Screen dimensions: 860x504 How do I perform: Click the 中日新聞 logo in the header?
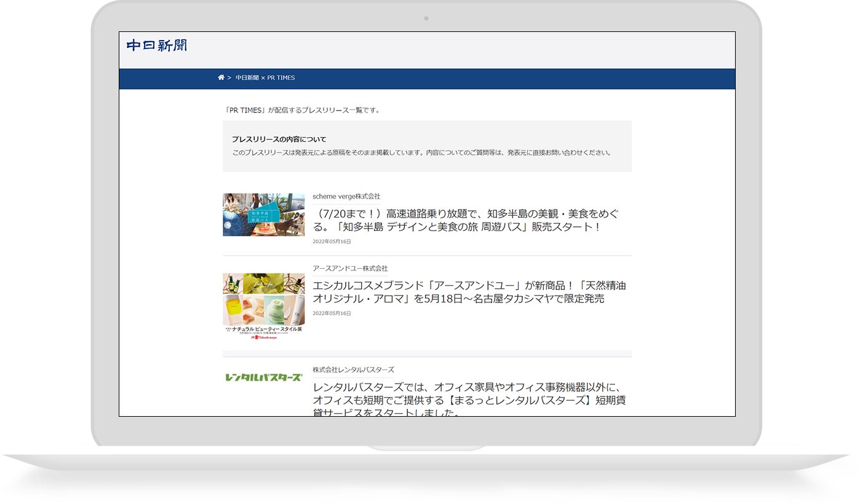pos(157,45)
